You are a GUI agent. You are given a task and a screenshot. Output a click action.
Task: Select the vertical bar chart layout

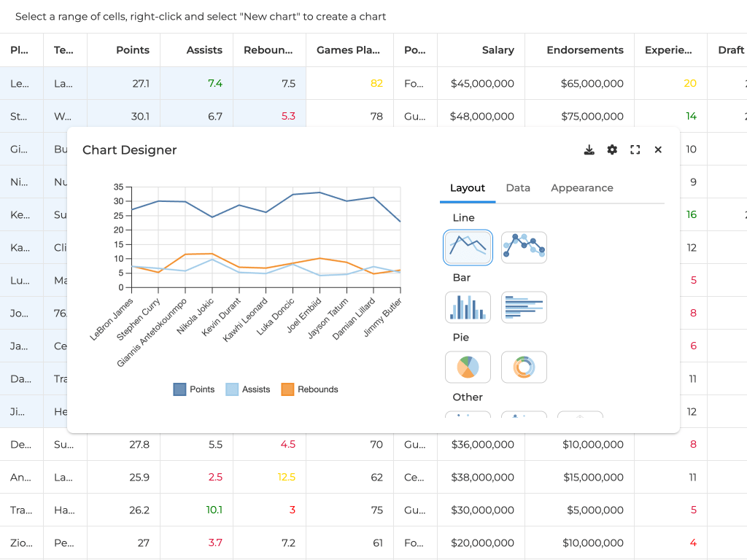(468, 307)
